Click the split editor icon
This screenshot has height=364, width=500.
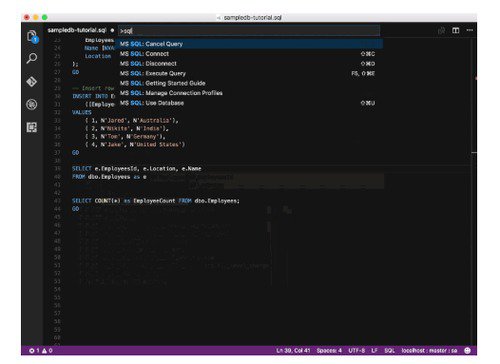pyautogui.click(x=455, y=30)
